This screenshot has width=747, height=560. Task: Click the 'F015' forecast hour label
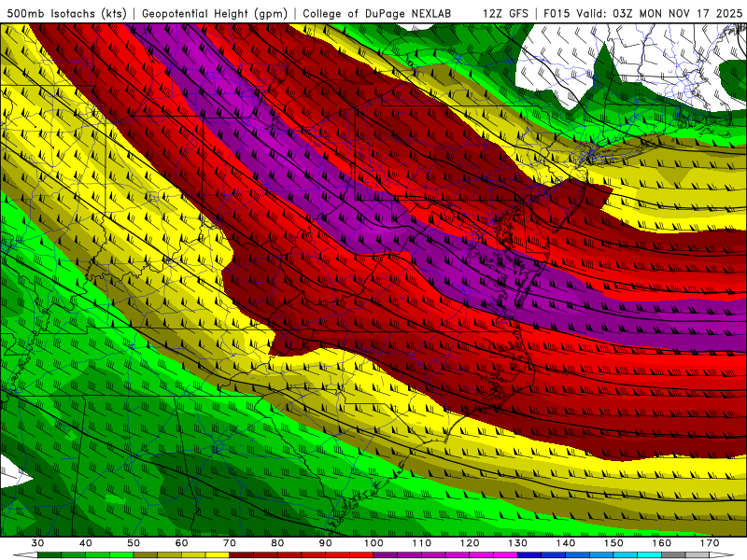557,13
